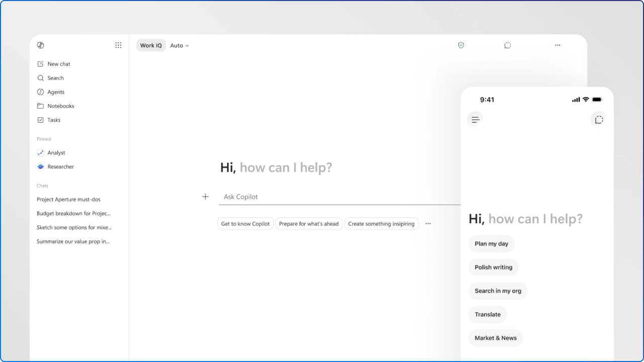
Task: Tap Market & News chip
Action: (496, 338)
